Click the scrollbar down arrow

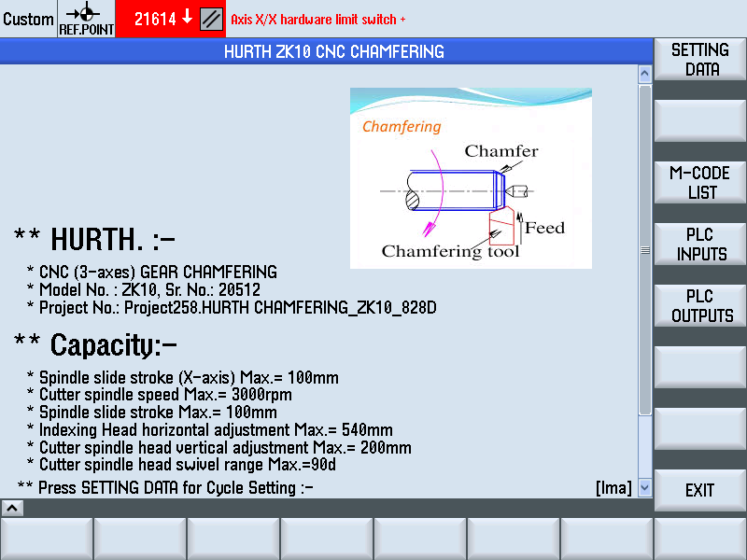coord(644,487)
